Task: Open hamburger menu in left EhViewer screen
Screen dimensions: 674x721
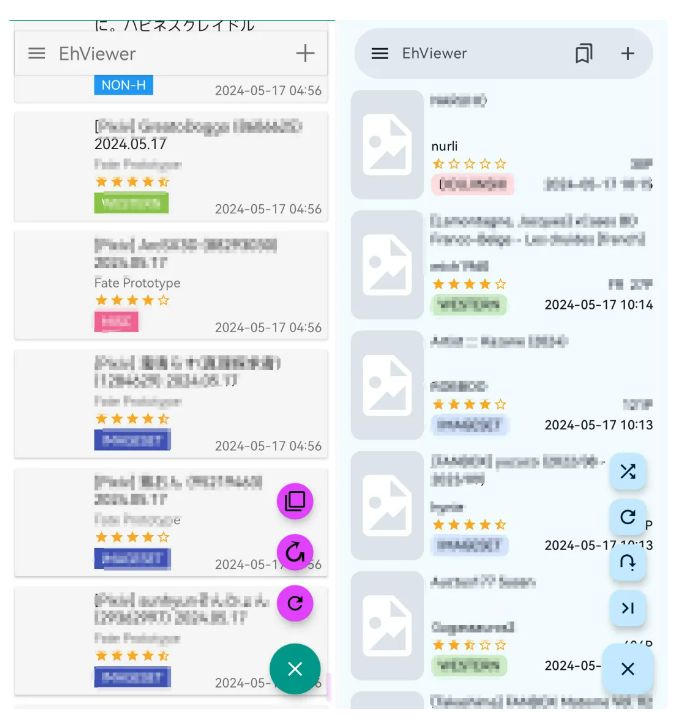Action: [37, 53]
